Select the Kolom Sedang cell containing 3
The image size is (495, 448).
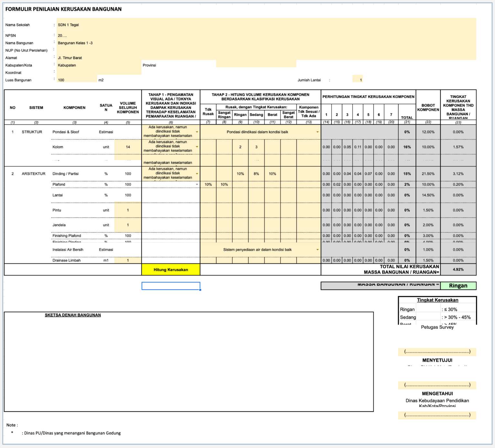(257, 147)
